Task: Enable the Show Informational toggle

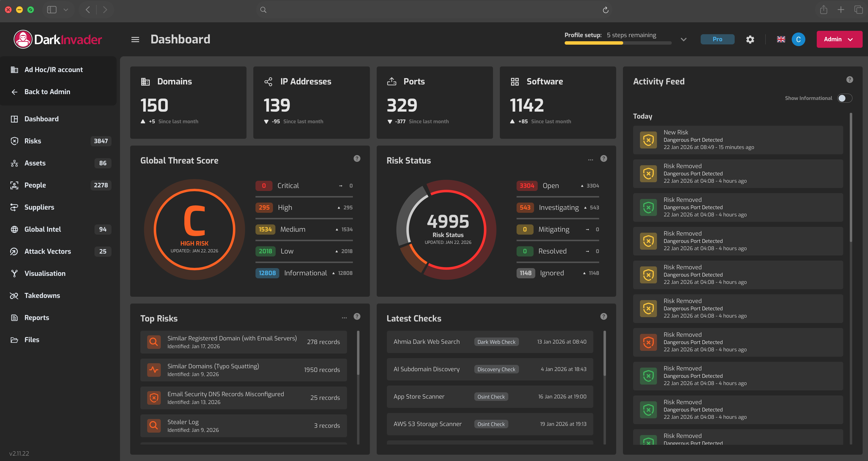Action: [x=845, y=98]
